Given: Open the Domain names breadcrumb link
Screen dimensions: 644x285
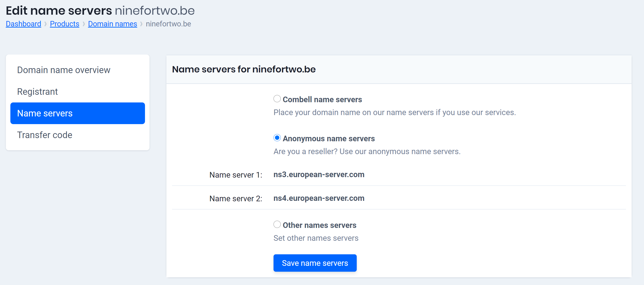Looking at the screenshot, I should [113, 24].
